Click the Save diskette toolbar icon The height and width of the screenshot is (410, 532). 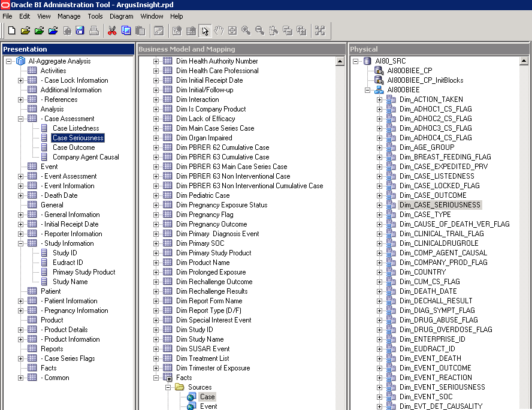(80, 31)
